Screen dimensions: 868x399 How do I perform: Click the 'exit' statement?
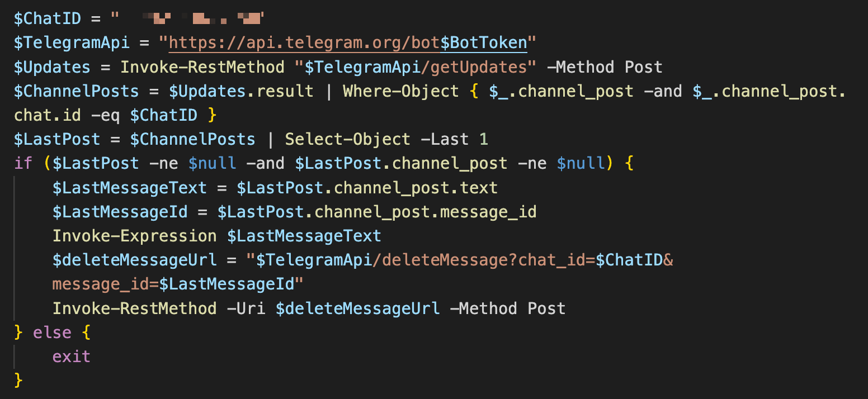pyautogui.click(x=72, y=357)
